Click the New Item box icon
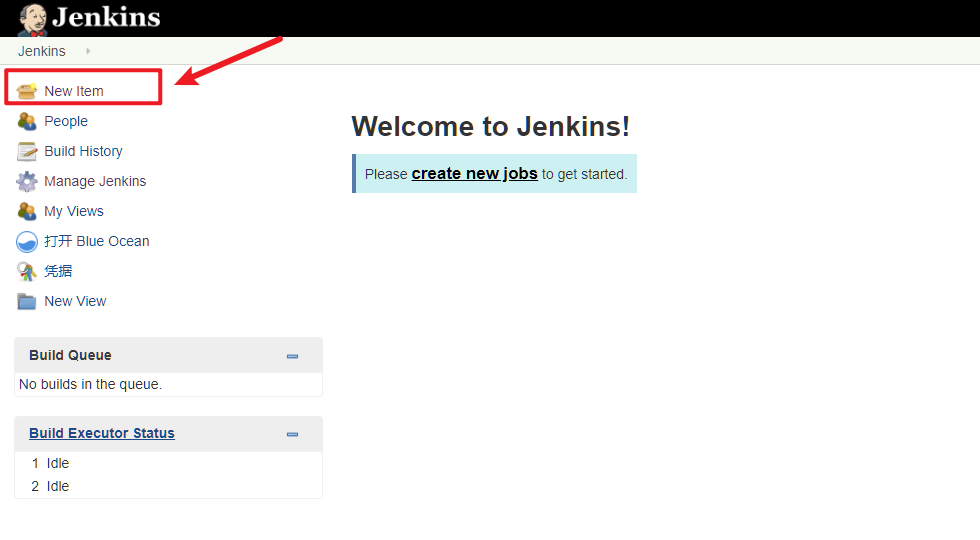 27,91
